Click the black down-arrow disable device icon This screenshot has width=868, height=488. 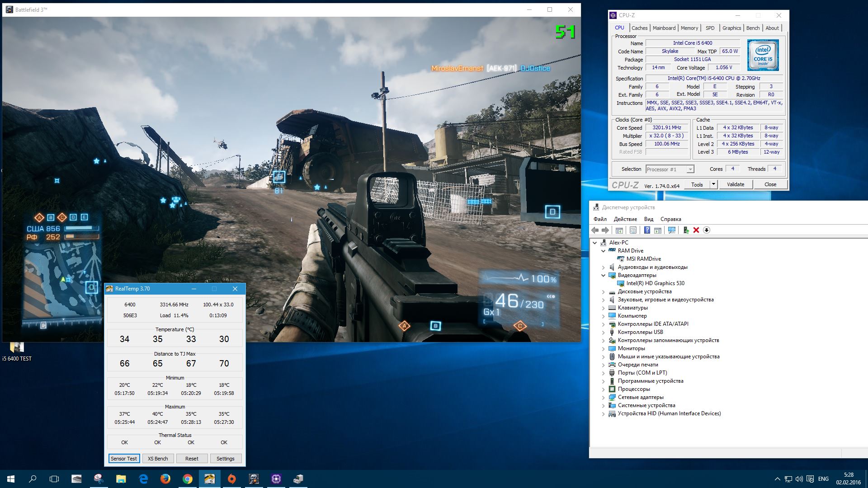click(x=707, y=230)
